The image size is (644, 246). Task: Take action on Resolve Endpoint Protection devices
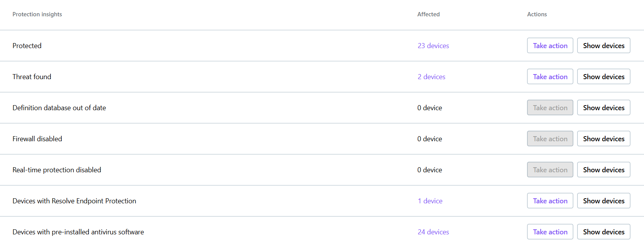coord(550,201)
